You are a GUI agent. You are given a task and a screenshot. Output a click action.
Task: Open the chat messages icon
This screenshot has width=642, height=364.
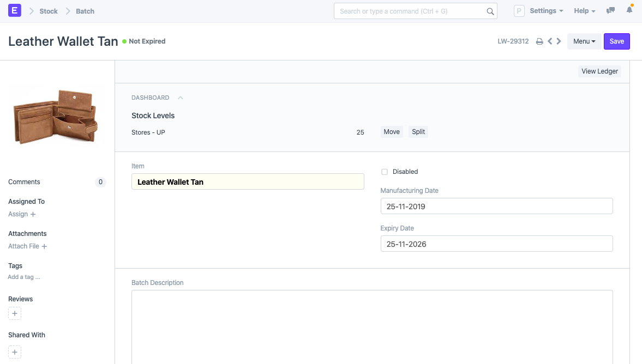point(611,11)
